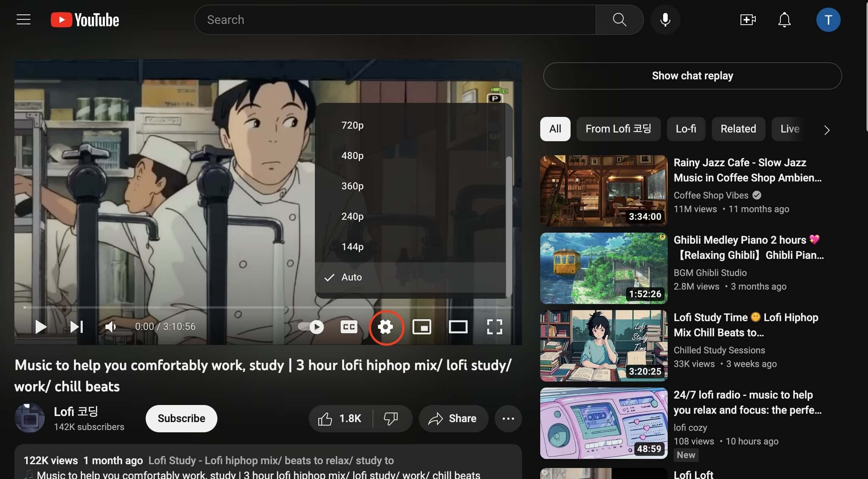This screenshot has height=479, width=868.
Task: Switch to theater mode icon
Action: coord(458,327)
